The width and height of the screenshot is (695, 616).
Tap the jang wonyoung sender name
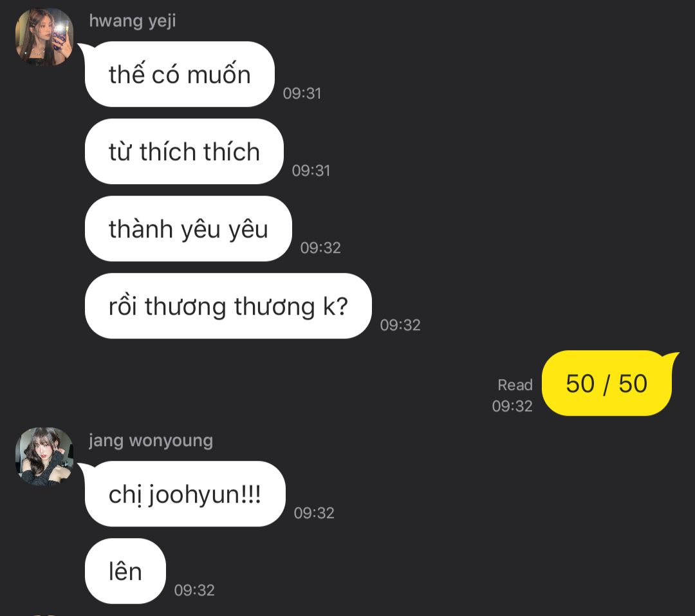(x=151, y=441)
